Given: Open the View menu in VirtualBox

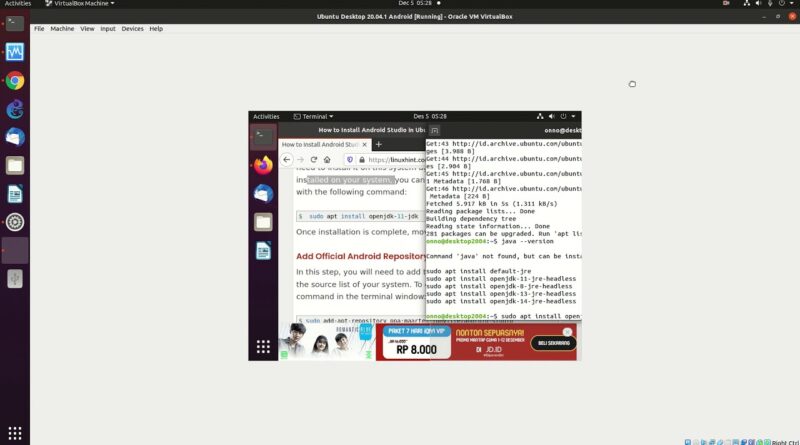Looking at the screenshot, I should (x=87, y=29).
